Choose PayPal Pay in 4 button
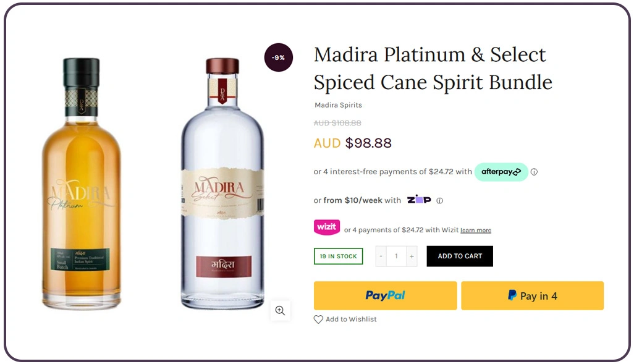This screenshot has width=634, height=364. pyautogui.click(x=532, y=295)
